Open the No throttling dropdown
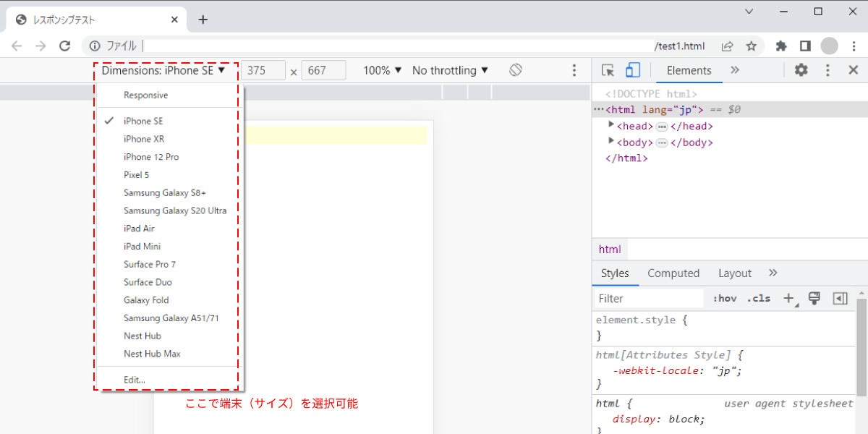The width and height of the screenshot is (868, 434). tap(450, 70)
